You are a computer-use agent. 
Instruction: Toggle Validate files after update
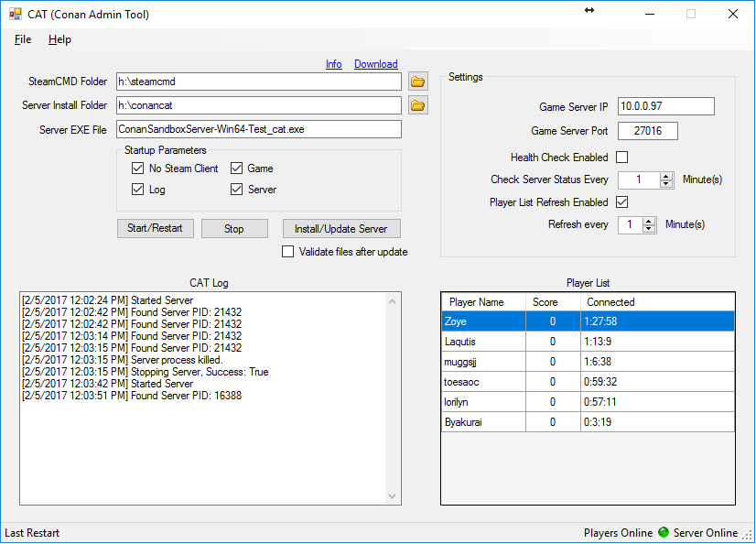(x=288, y=252)
